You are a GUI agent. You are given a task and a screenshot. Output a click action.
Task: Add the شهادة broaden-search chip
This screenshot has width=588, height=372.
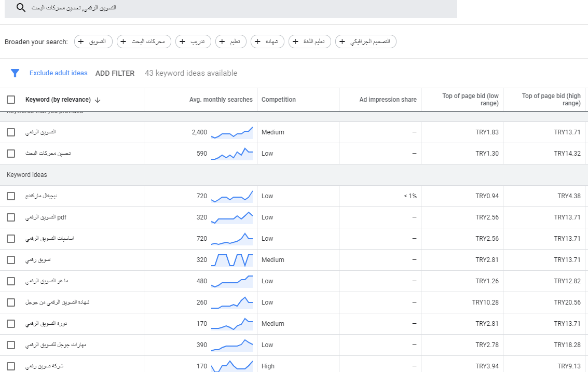[x=267, y=42]
